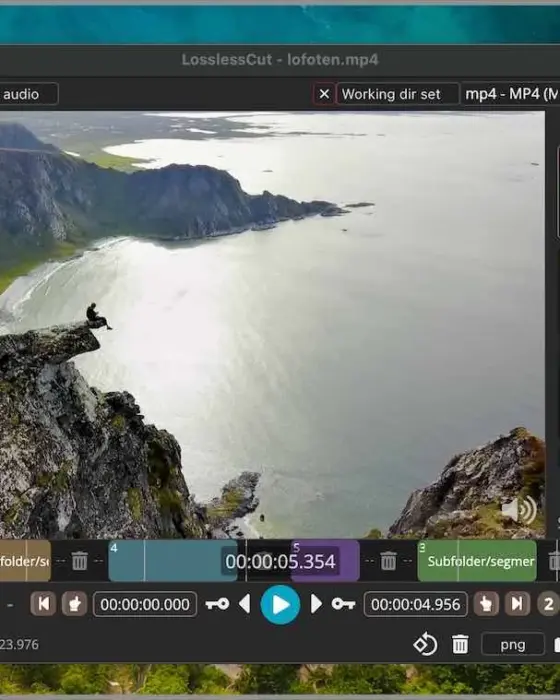Play the video with the blue button
The width and height of the screenshot is (560, 700).
[x=280, y=604]
